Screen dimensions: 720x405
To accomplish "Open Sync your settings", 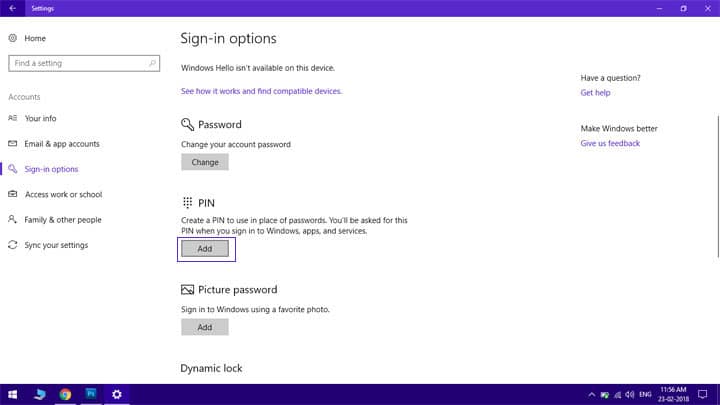I will pos(56,245).
